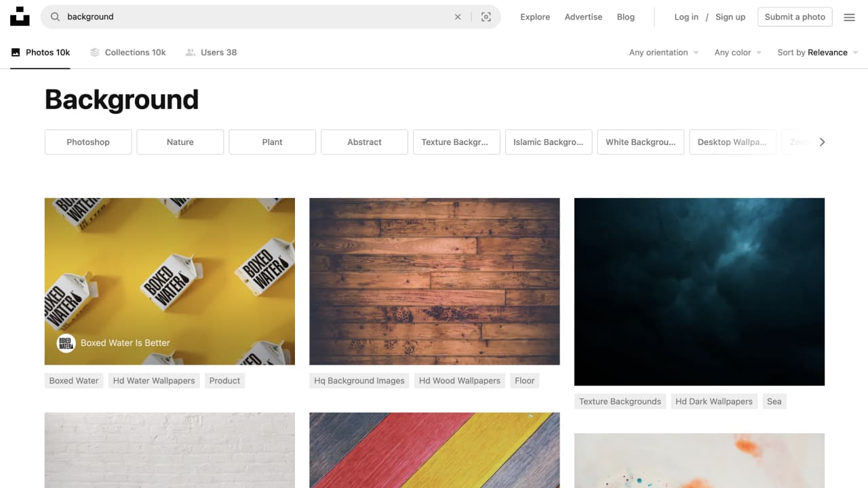The image size is (868, 488).
Task: Open the white brick wall photo
Action: 170,450
